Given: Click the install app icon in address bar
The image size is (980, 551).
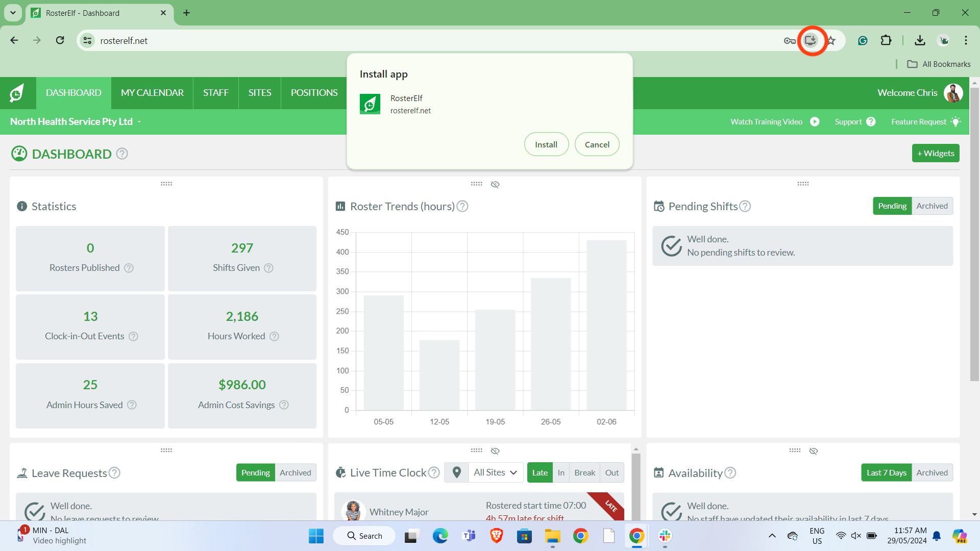Looking at the screenshot, I should (x=811, y=40).
